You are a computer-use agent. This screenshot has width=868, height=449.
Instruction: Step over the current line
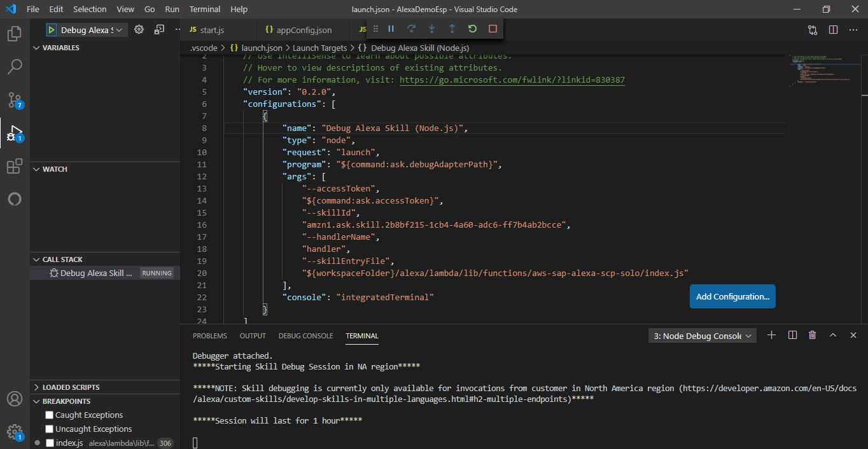tap(411, 29)
